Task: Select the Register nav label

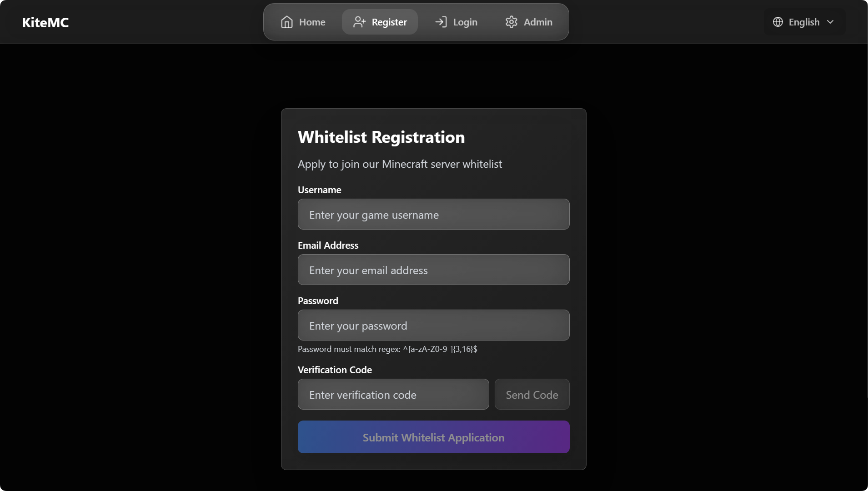Action: coord(389,22)
